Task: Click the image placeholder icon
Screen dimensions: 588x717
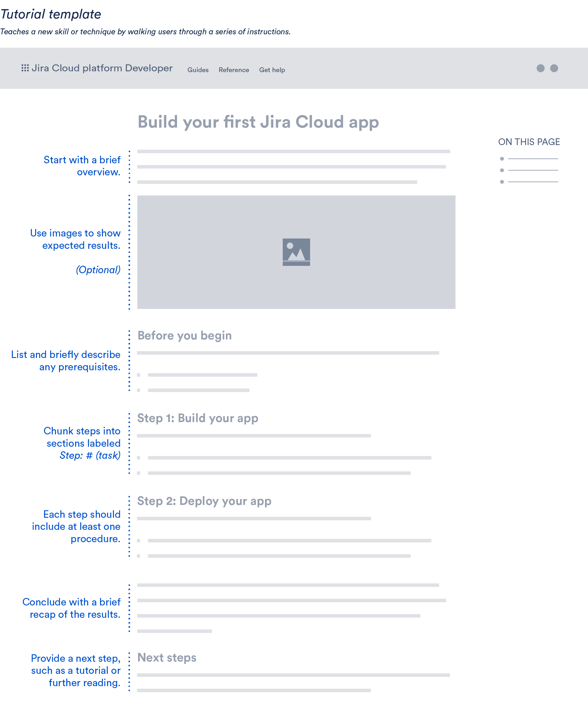Action: coord(296,252)
